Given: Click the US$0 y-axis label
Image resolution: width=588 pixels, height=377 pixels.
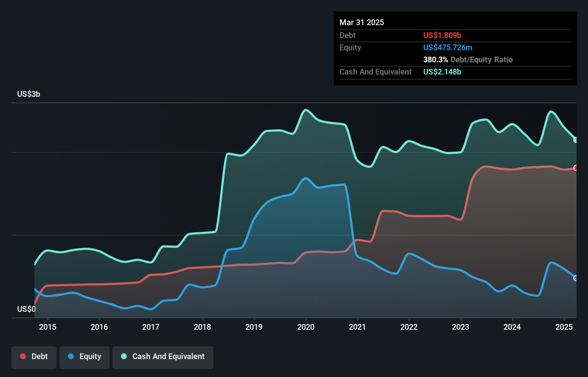Looking at the screenshot, I should (x=26, y=309).
